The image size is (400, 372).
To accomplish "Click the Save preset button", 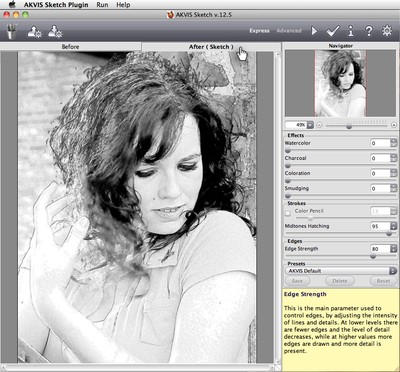I will (297, 281).
